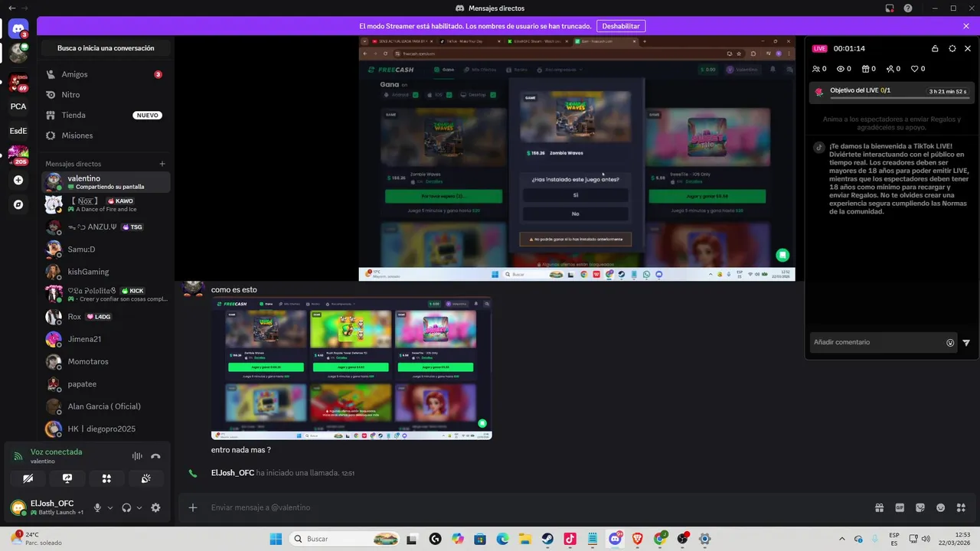The height and width of the screenshot is (551, 980).
Task: Open the Nitro page
Action: pos(106,95)
